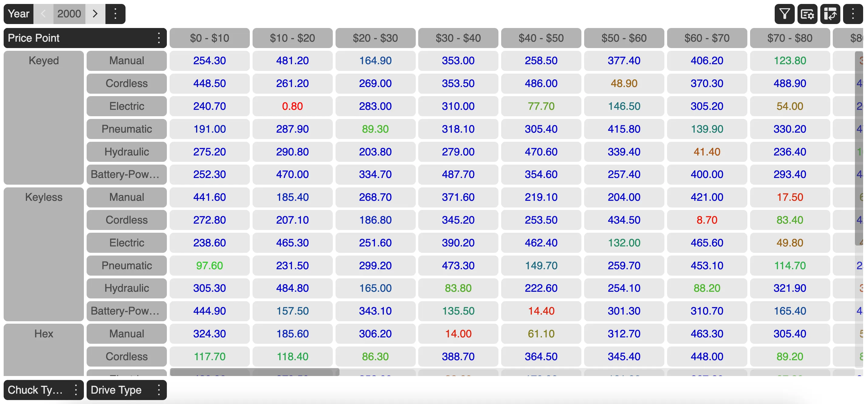Collapse the Keyless row group header
Screen dimensions: 868x404
tap(43, 197)
